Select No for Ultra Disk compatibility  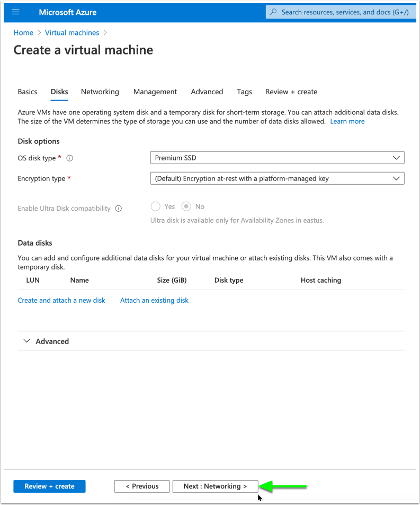[x=186, y=206]
